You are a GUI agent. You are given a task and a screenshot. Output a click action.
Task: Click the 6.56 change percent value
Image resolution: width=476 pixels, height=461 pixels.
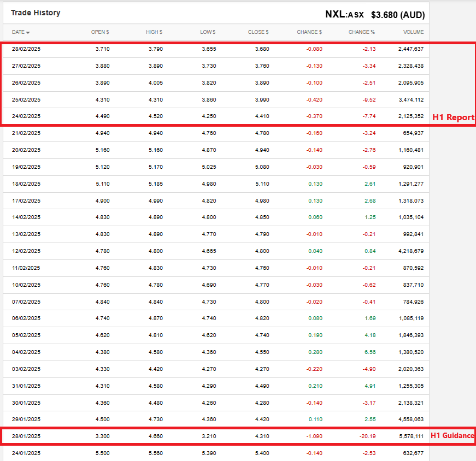point(369,352)
